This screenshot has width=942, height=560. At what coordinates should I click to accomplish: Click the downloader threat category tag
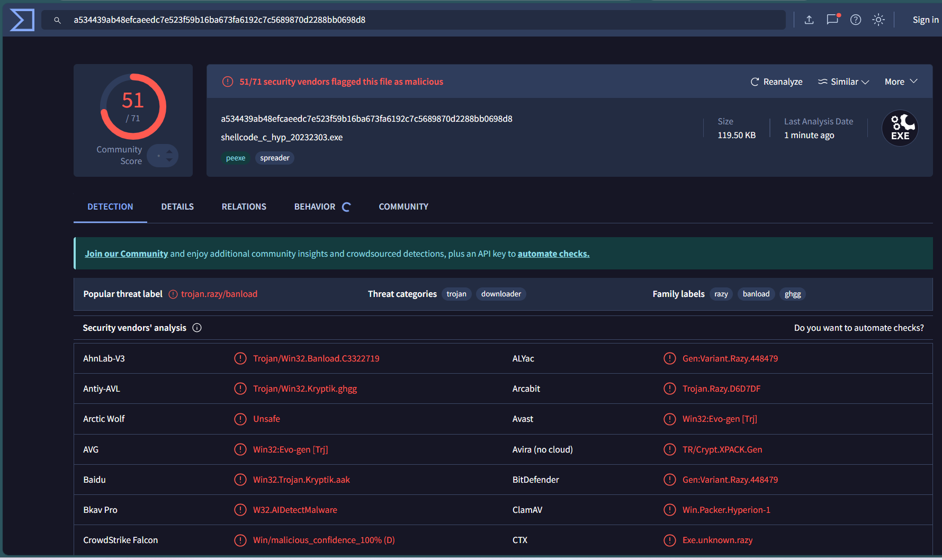tap(501, 294)
